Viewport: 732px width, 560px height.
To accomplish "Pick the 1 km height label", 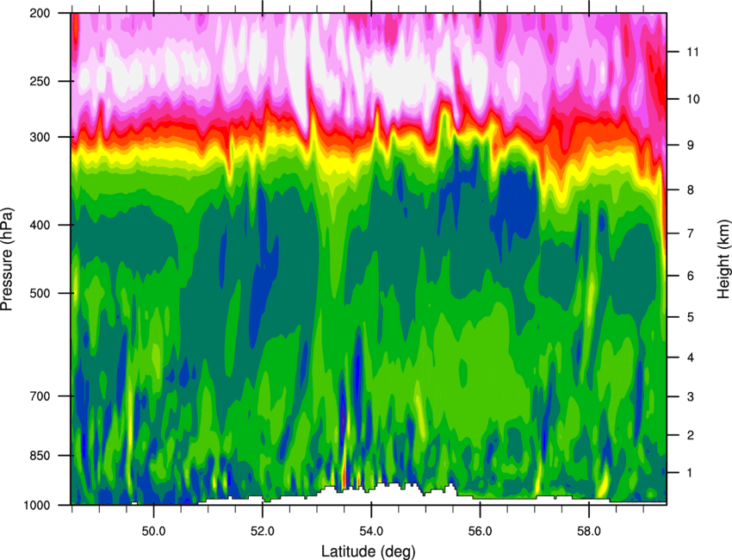I will click(691, 473).
